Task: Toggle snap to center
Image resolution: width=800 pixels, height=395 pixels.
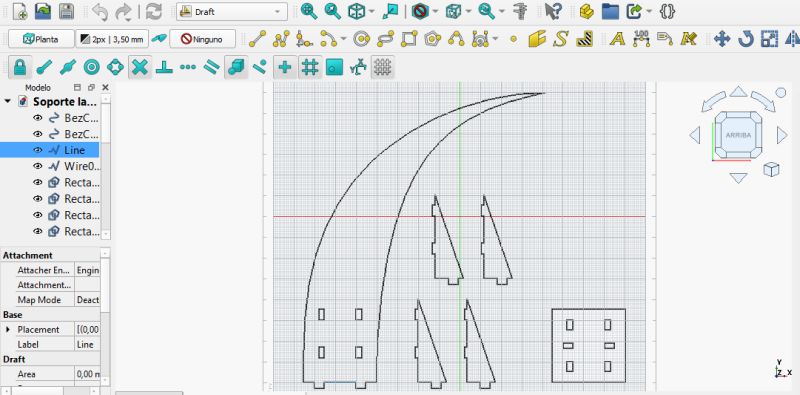Action: [92, 67]
